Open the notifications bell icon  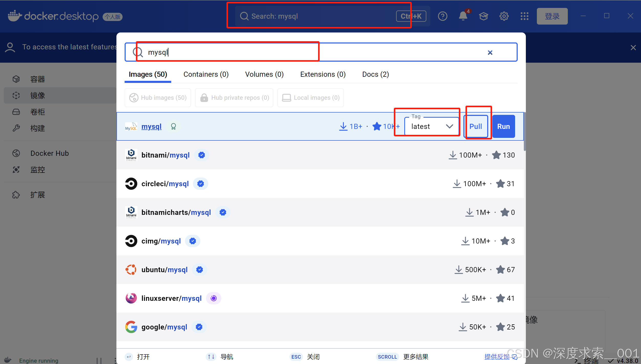point(463,16)
